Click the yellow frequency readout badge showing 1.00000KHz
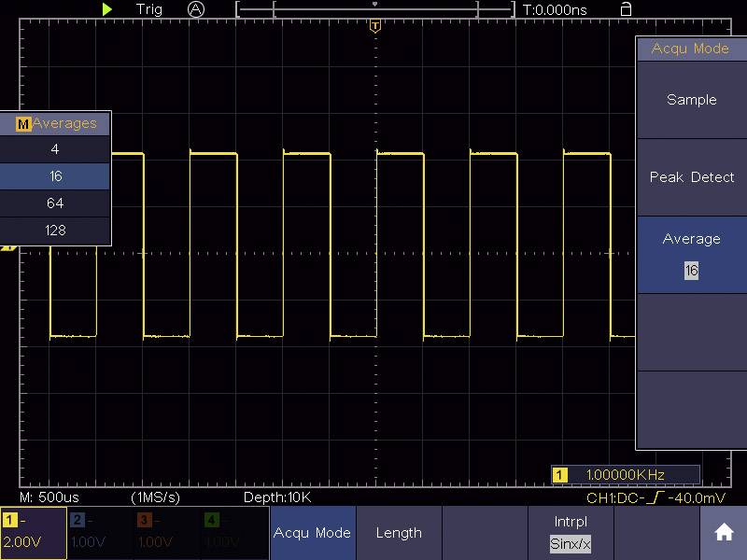The height and width of the screenshot is (560, 747). (627, 474)
